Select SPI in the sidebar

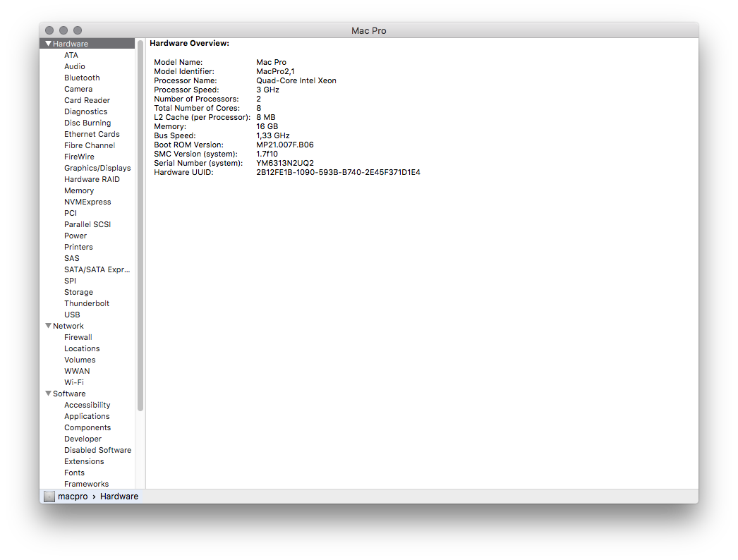[70, 281]
